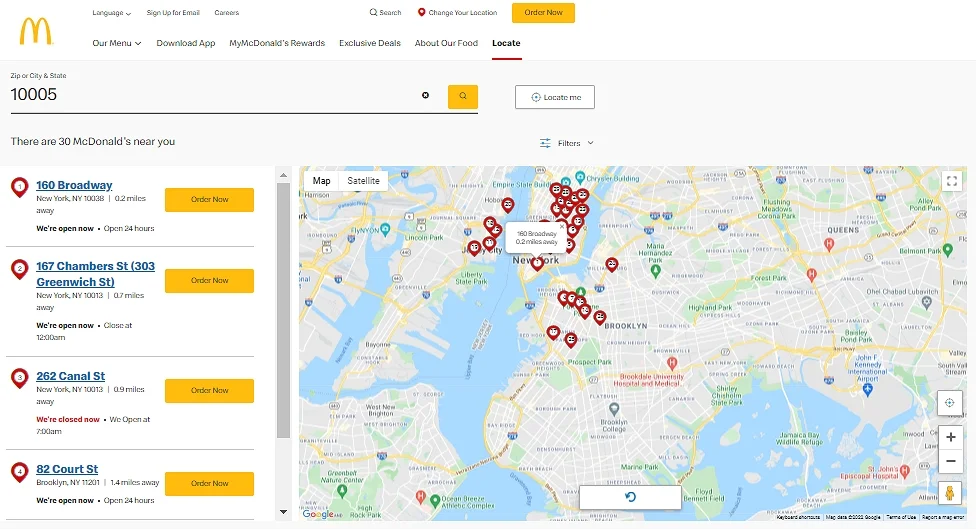Click the map pin near Williamsburg
Viewport: 976px width, 530px height.
612,264
